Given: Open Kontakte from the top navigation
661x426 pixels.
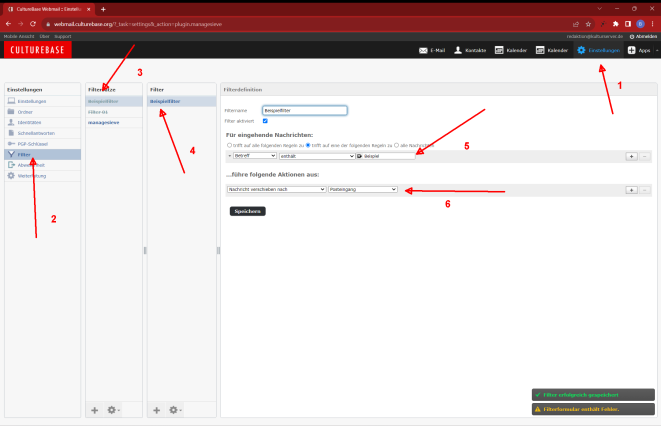Looking at the screenshot, I should tap(472, 50).
